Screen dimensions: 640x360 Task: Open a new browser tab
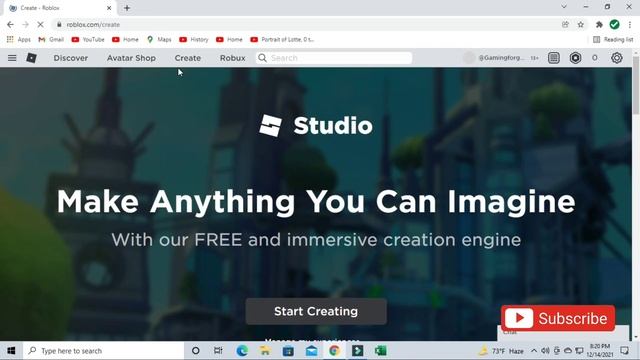[127, 8]
